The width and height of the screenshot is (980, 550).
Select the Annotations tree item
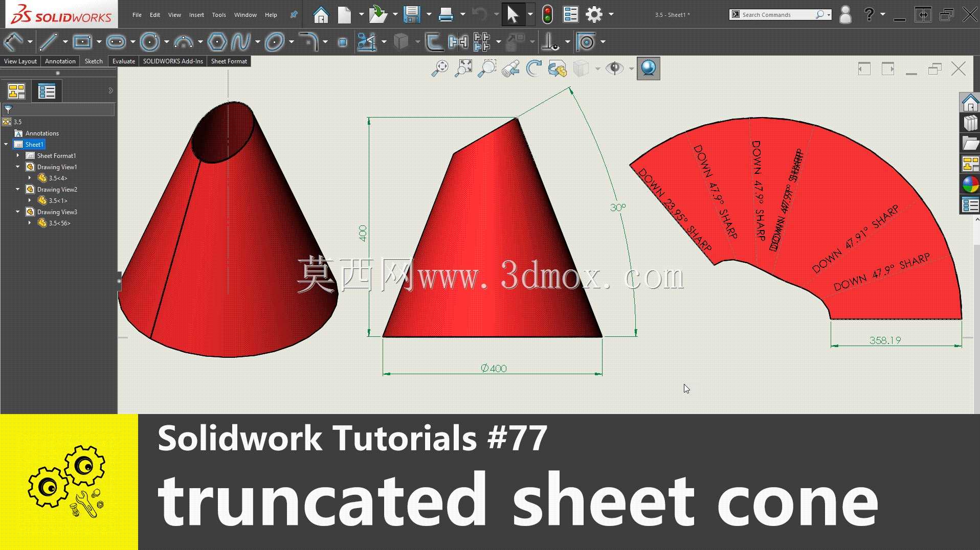coord(42,133)
